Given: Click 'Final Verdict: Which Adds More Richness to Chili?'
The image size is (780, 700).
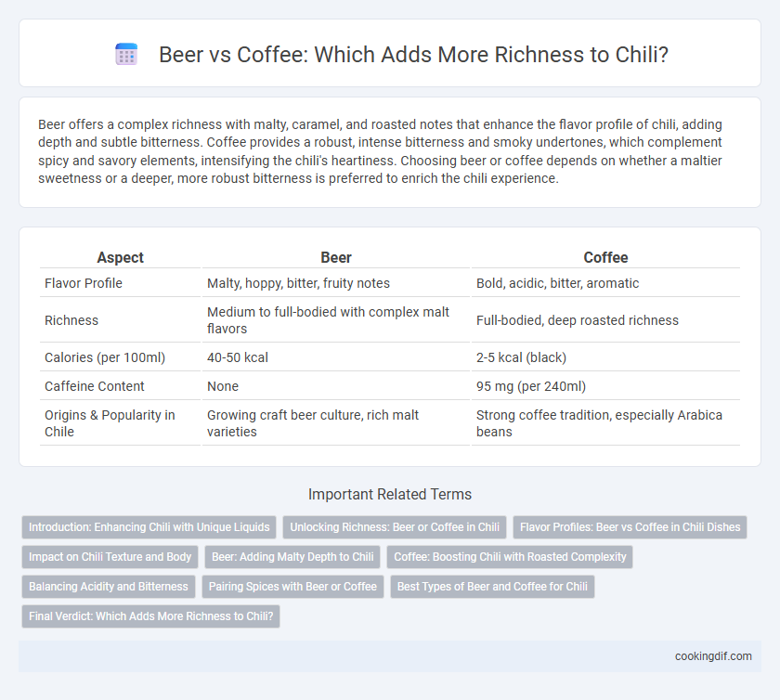Looking at the screenshot, I should tap(150, 616).
